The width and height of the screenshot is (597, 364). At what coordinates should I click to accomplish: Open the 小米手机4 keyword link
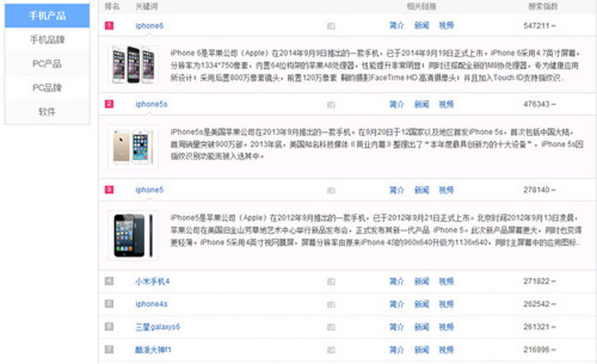[x=152, y=281]
